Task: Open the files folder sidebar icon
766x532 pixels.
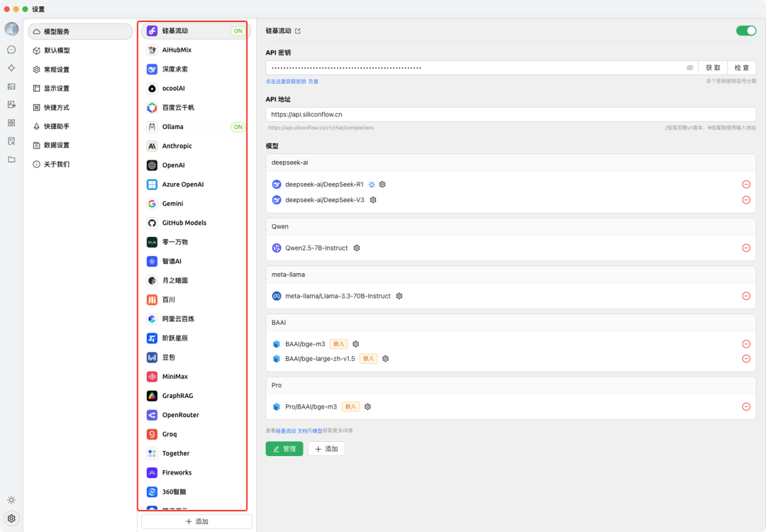Action: 11,160
